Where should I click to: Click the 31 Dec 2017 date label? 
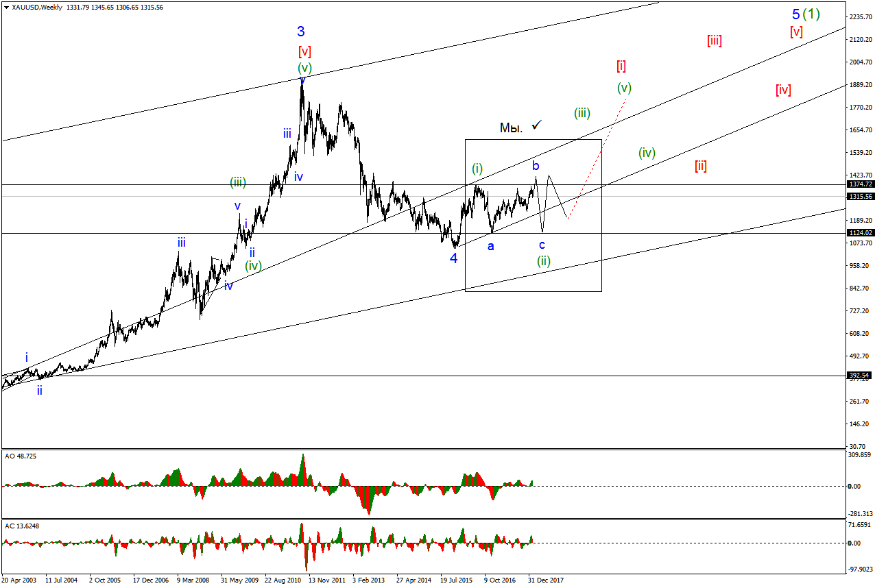click(x=546, y=580)
